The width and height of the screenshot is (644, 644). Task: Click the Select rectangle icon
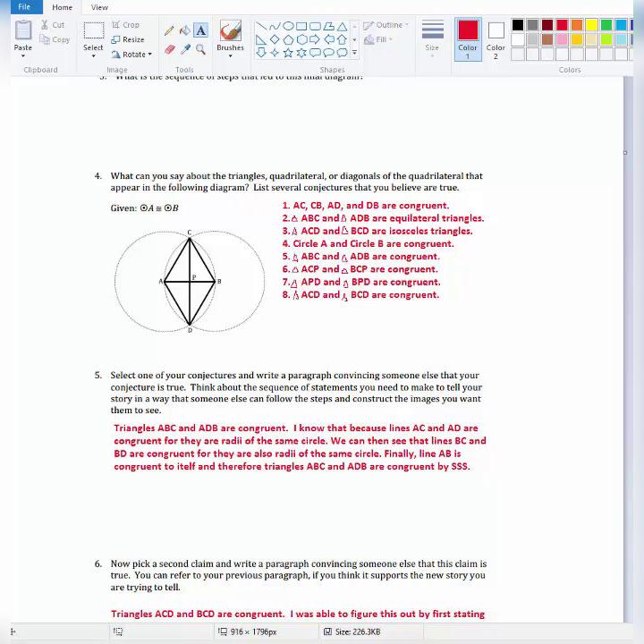pyautogui.click(x=94, y=30)
